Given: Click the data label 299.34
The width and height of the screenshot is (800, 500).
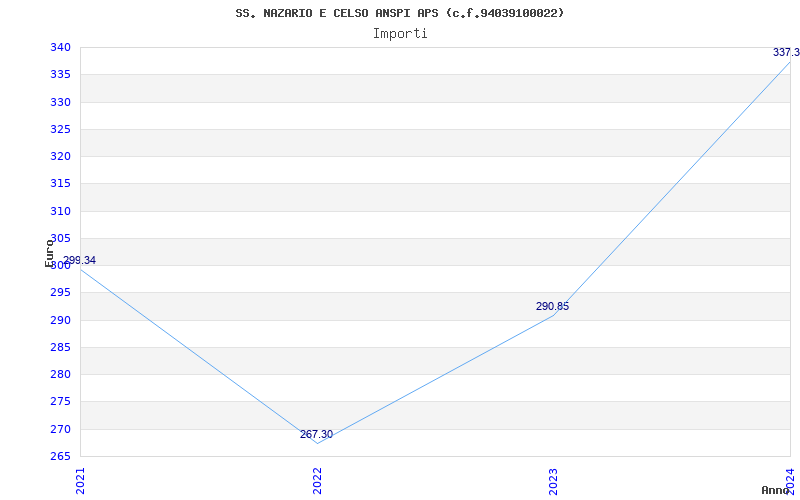Looking at the screenshot, I should click(x=80, y=260).
